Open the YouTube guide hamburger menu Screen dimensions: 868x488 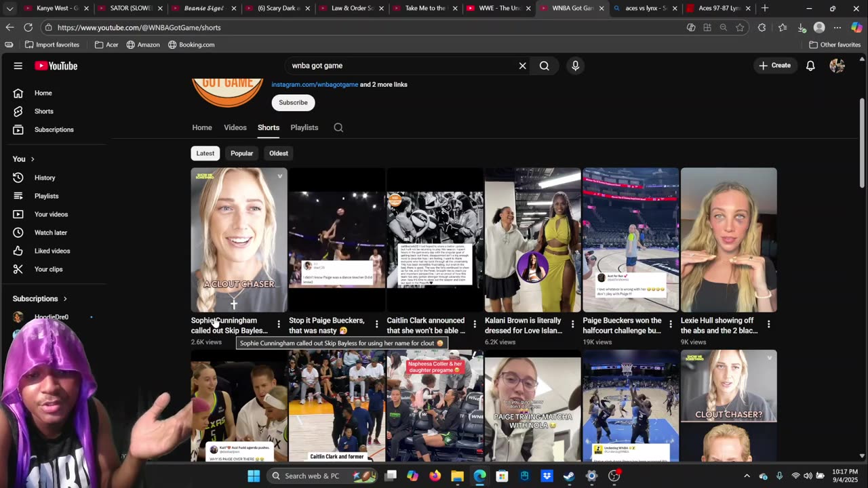[x=18, y=66]
